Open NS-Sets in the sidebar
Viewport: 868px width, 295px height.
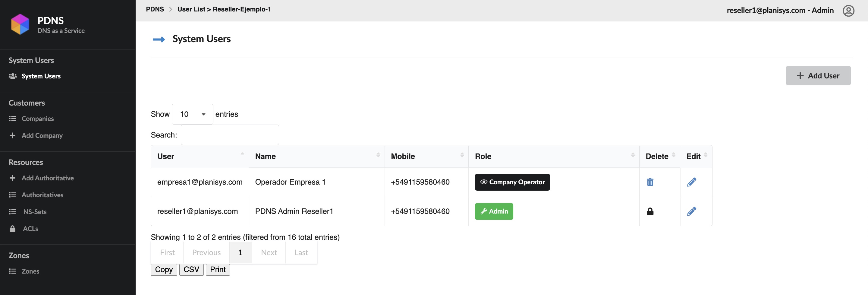point(35,212)
